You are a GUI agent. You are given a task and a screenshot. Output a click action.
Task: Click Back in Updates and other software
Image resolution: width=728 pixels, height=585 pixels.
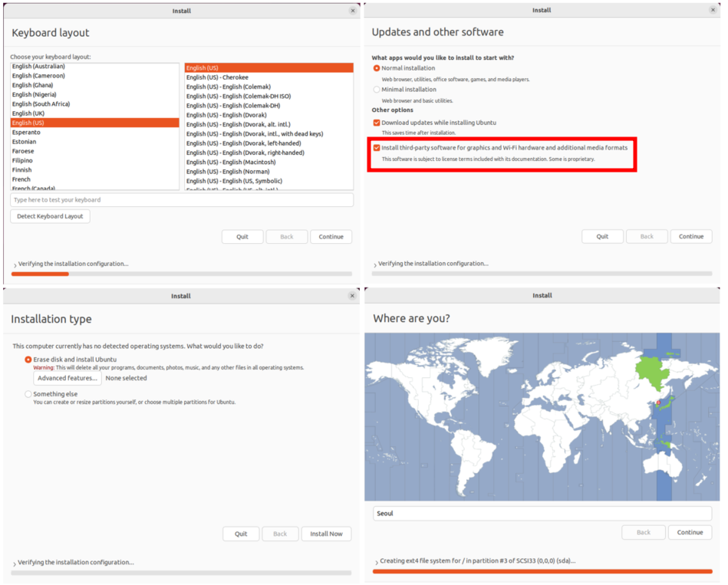coord(647,236)
